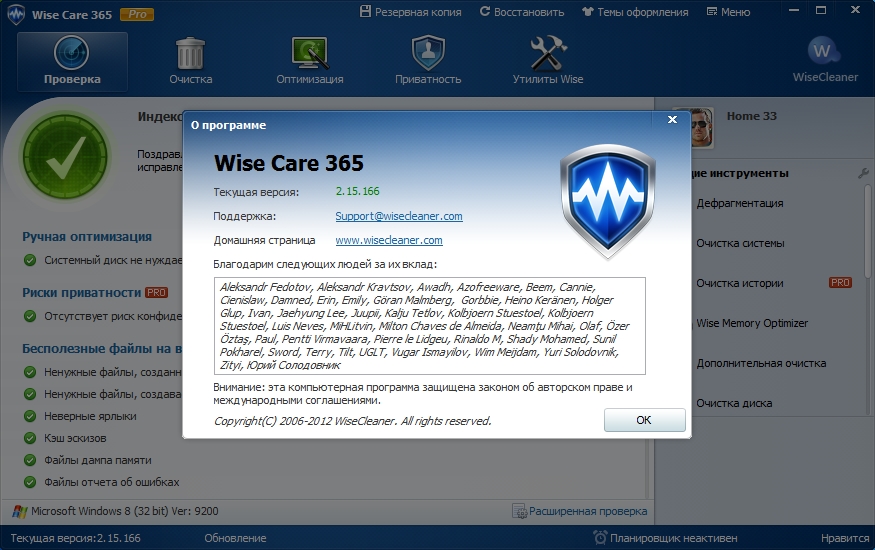875x550 pixels.
Task: Click the Windows flag icon in status row
Action: 20,511
